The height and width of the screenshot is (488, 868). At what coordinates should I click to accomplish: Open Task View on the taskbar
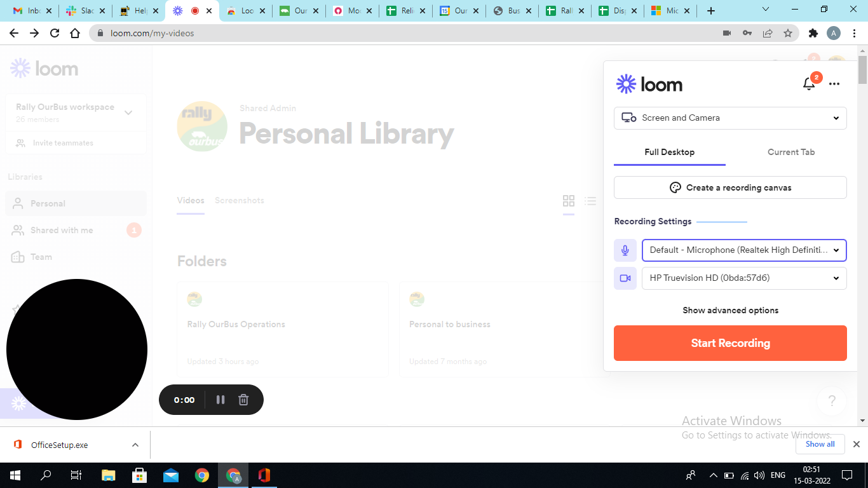[76, 475]
